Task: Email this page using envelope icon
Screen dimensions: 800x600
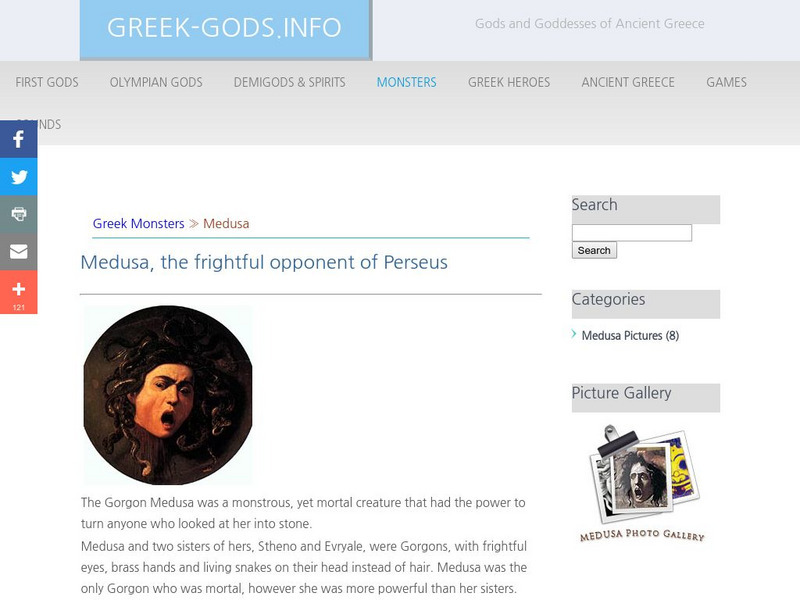Action: (18, 252)
